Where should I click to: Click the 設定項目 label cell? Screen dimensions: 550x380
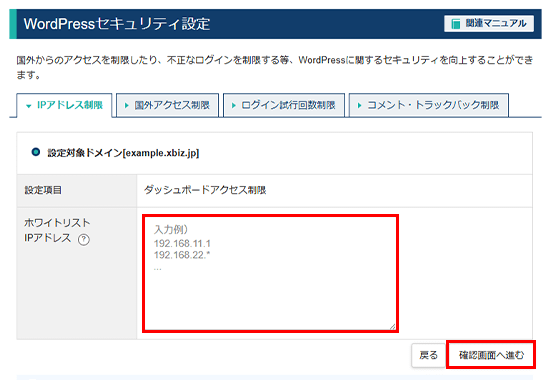click(x=76, y=191)
